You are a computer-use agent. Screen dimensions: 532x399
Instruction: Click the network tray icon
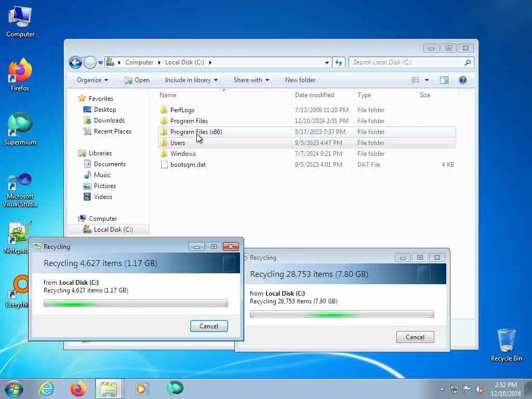click(x=454, y=389)
